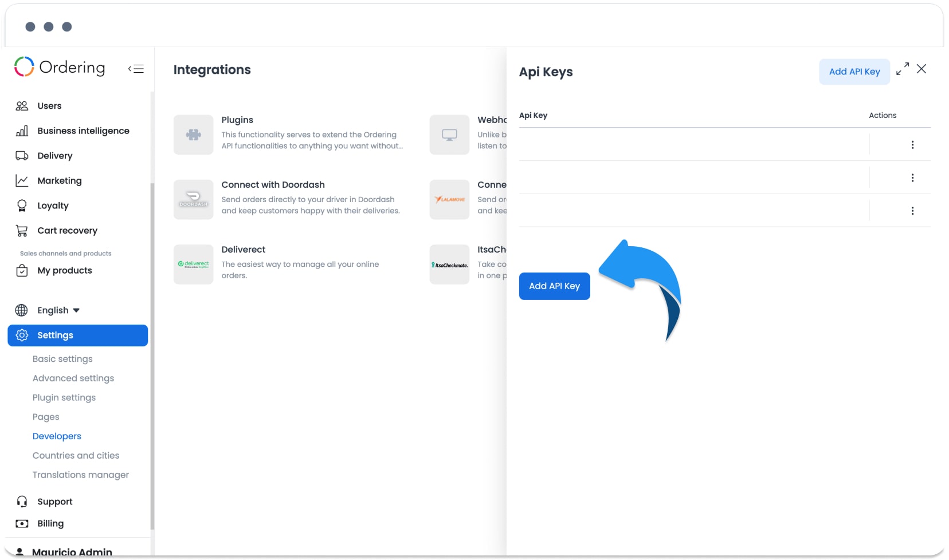
Task: Expand the English language dropdown
Action: point(58,310)
